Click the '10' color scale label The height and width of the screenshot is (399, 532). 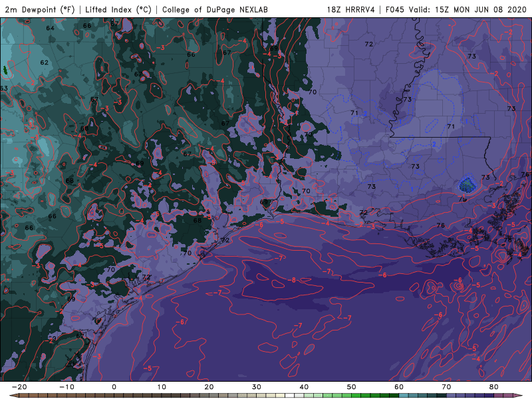point(162,387)
